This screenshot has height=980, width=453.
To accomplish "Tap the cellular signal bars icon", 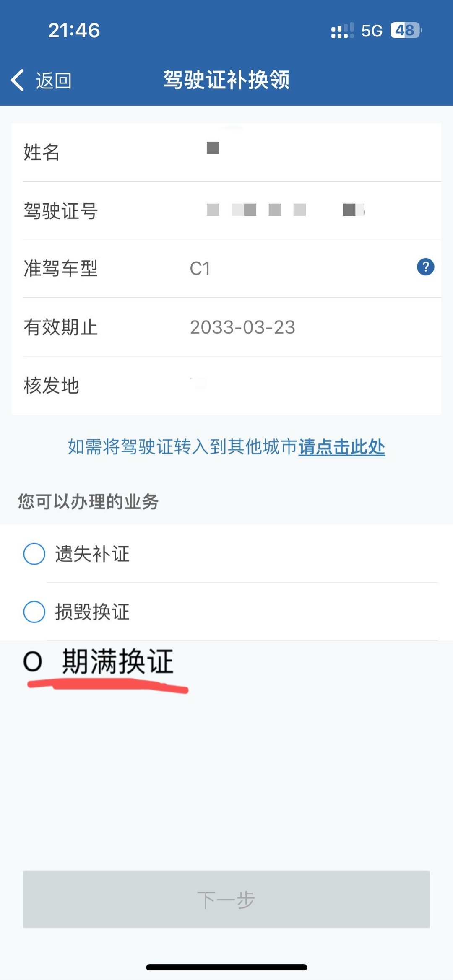I will point(342,31).
